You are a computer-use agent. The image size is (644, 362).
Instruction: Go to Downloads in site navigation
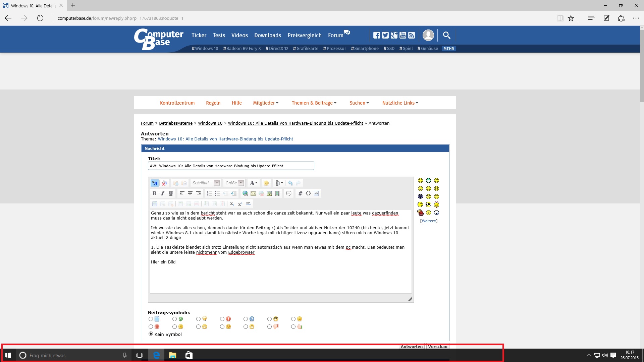tap(267, 35)
